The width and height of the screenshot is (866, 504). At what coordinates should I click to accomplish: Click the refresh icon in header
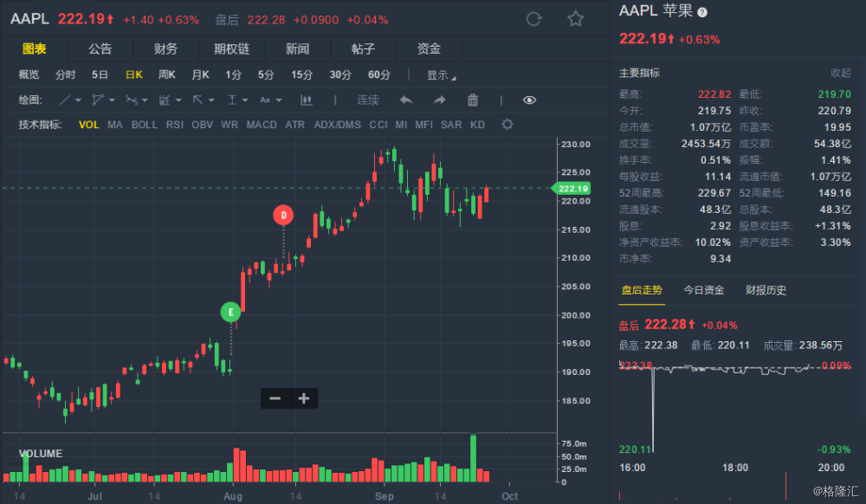point(534,19)
